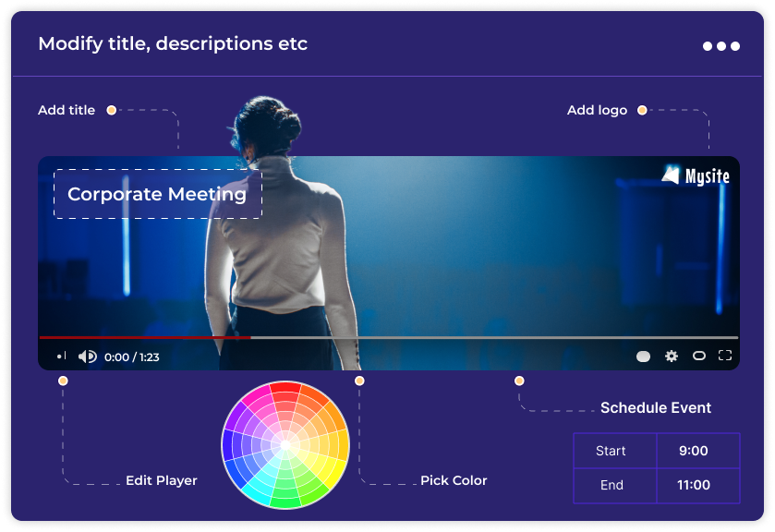
Task: Click the Schedule Event label
Action: (656, 407)
